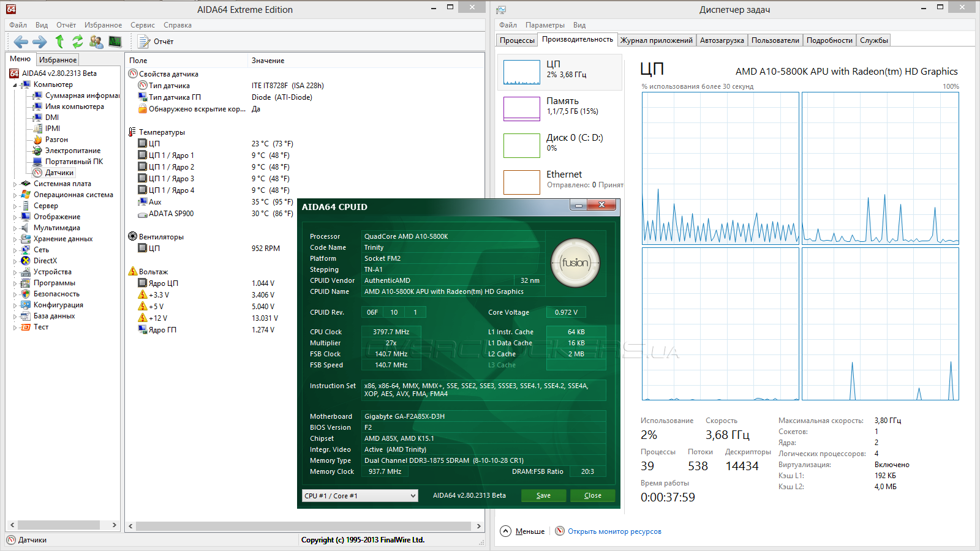The width and height of the screenshot is (980, 551).
Task: Select the Ethernet performance thumbnail
Action: coord(560,182)
